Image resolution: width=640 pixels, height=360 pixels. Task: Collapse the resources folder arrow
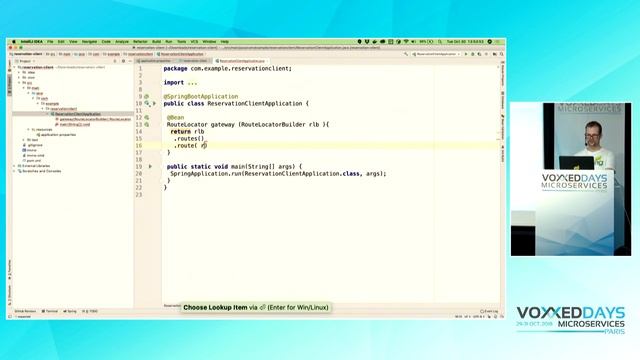tap(29, 129)
